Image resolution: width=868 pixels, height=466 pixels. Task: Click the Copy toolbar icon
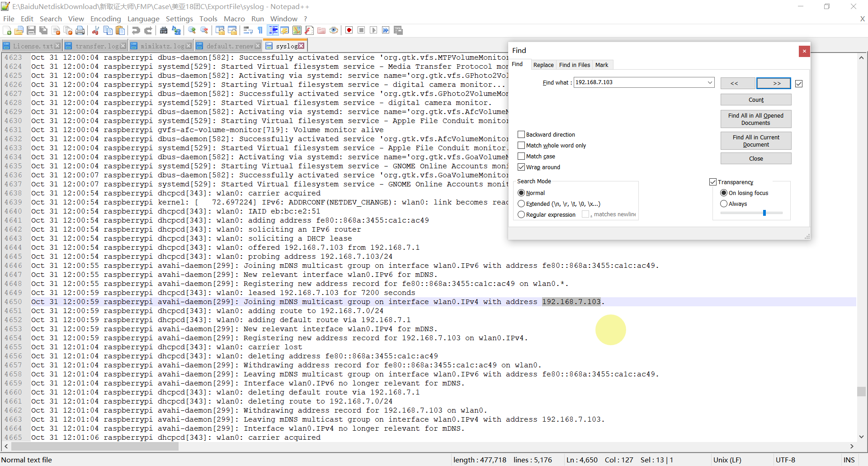click(x=108, y=30)
